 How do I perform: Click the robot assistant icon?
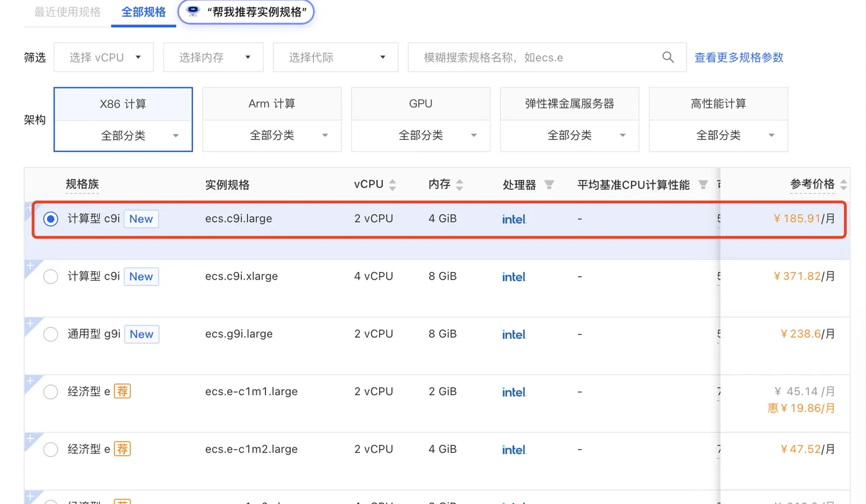pos(194,12)
